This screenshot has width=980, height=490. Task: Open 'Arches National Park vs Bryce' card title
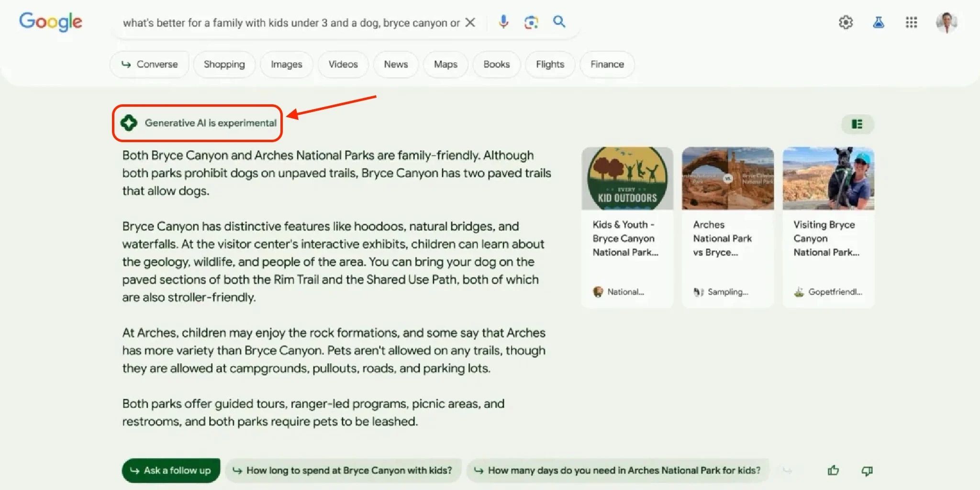722,238
